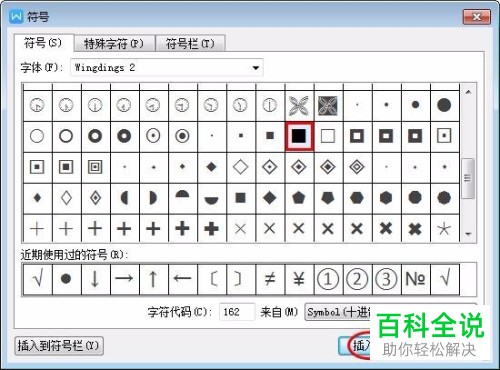Image resolution: width=500 pixels, height=370 pixels.
Task: Choose the numero № recent symbol
Action: [x=415, y=279]
